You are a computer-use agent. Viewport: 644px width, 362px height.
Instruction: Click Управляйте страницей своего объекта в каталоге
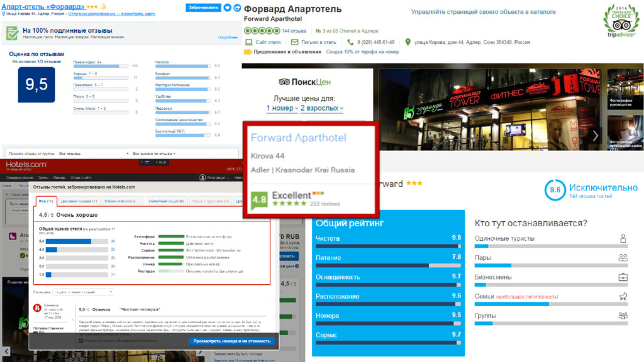(484, 12)
